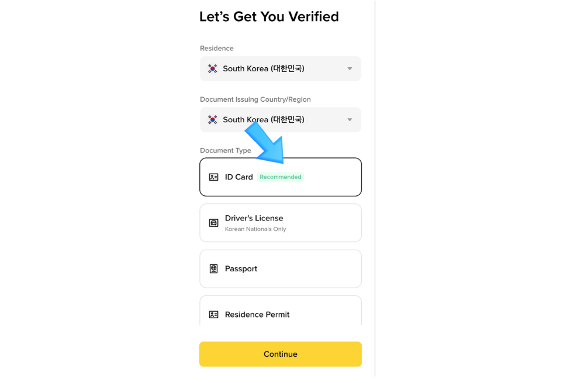Click the Residence Permit icon
The height and width of the screenshot is (383, 588).
coord(214,315)
